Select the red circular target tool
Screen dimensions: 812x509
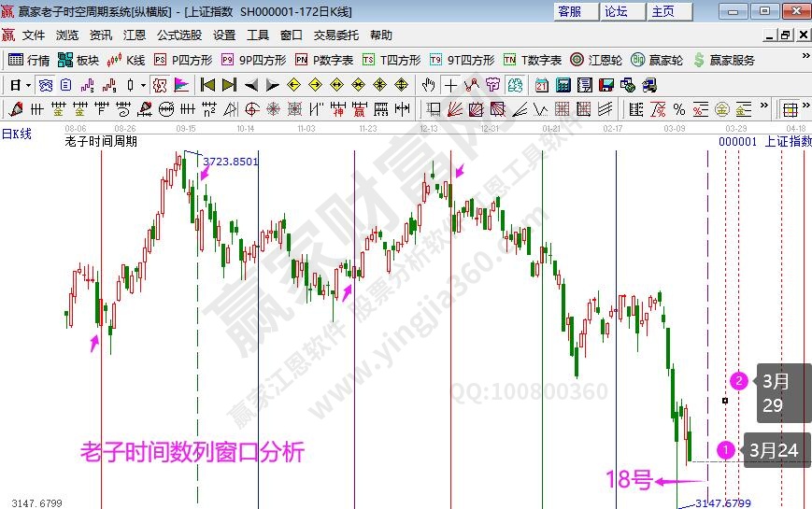[251, 109]
